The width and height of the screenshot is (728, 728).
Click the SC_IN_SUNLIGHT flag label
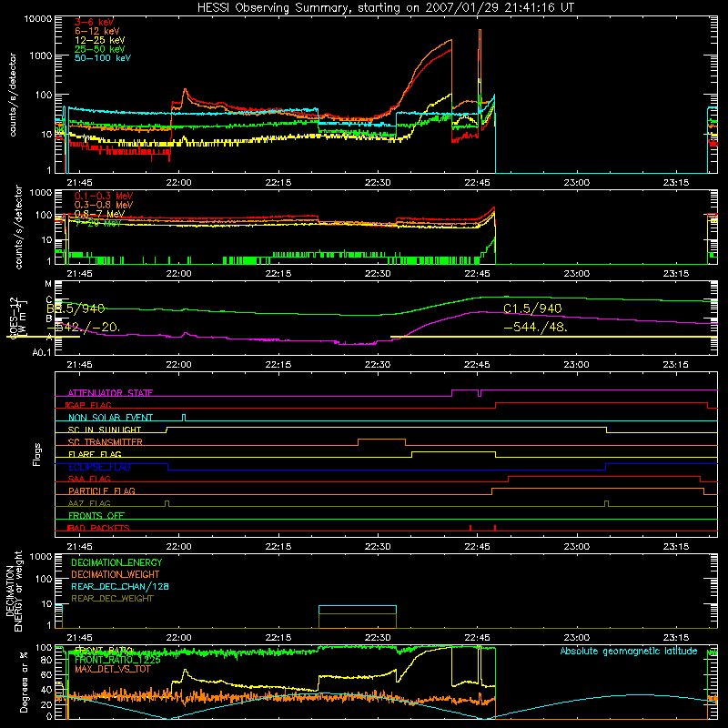click(104, 430)
